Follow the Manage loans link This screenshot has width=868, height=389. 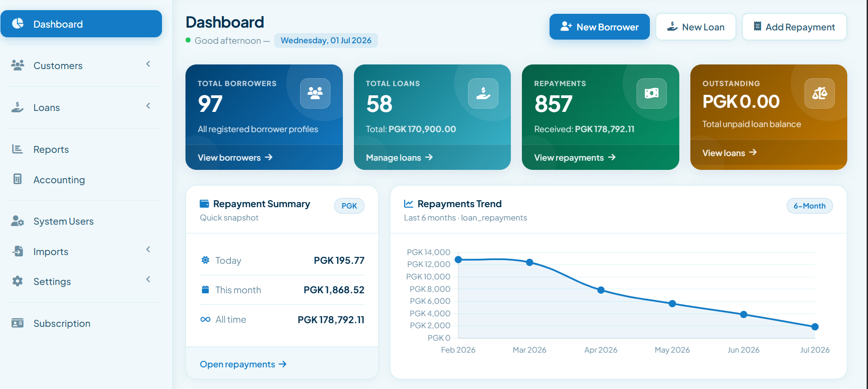[399, 157]
